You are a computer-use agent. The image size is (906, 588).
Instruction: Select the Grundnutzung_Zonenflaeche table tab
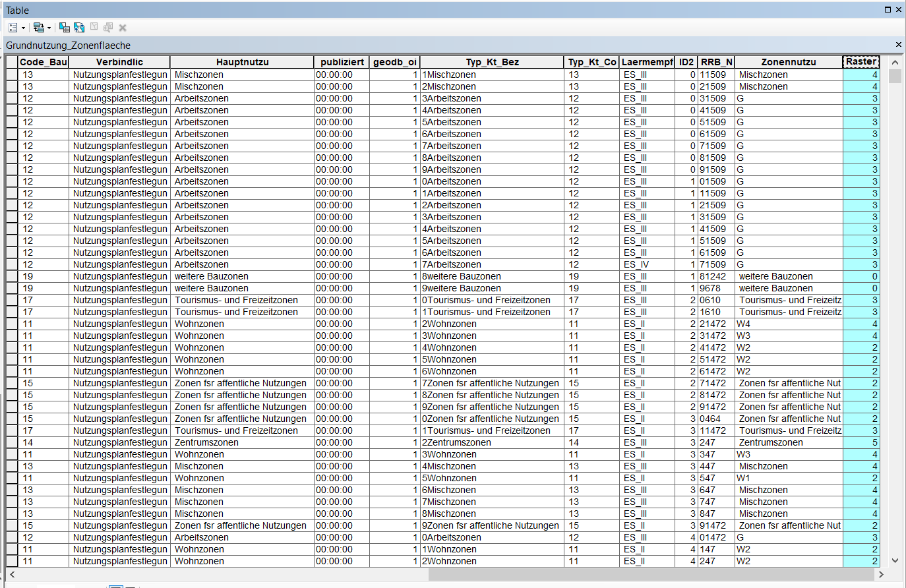click(68, 45)
